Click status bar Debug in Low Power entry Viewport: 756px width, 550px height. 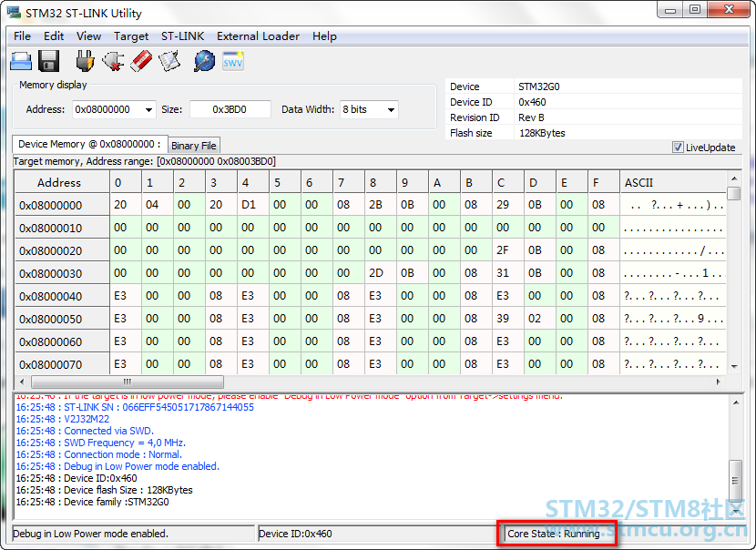(x=91, y=534)
